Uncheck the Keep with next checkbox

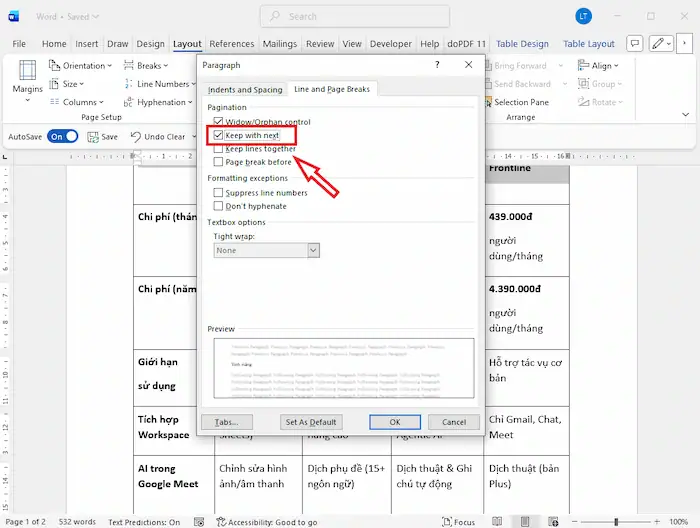coord(219,135)
